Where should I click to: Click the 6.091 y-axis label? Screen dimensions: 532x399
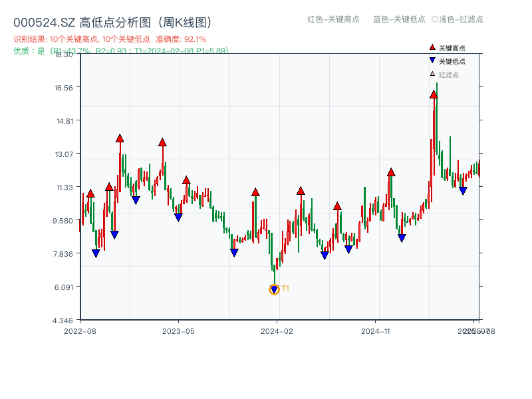[x=64, y=287]
